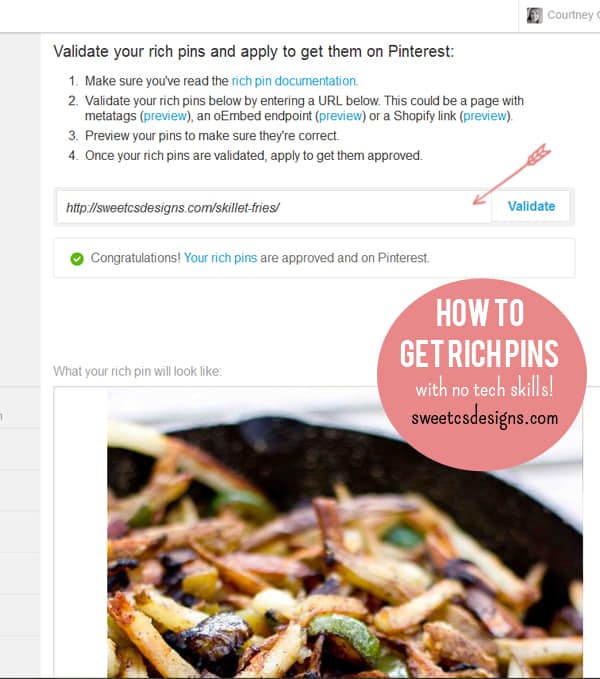Screen dimensions: 600x679
Task: Click step 3 about previewing your pins
Action: [203, 136]
